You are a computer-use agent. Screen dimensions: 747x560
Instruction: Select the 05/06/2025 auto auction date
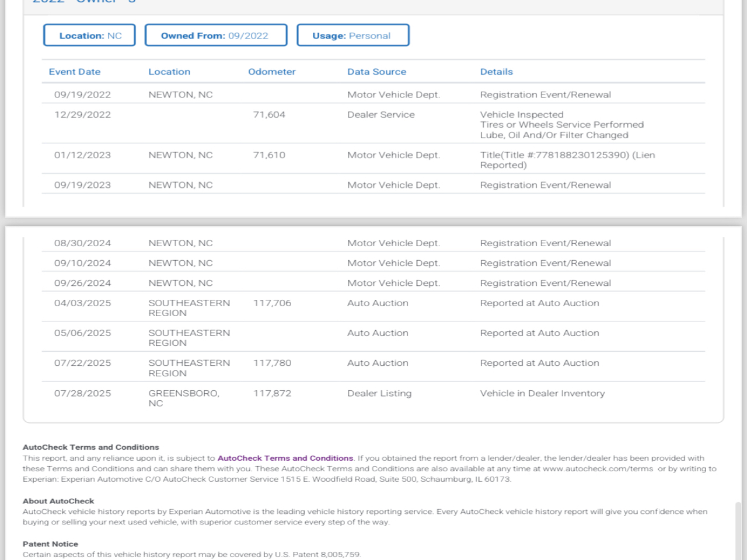[82, 333]
